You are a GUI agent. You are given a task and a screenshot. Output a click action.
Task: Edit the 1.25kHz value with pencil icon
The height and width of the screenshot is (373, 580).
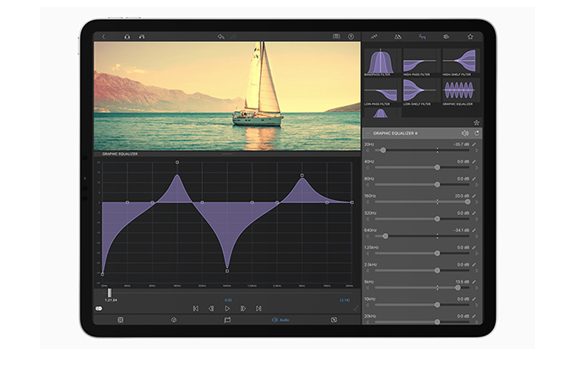(x=474, y=248)
